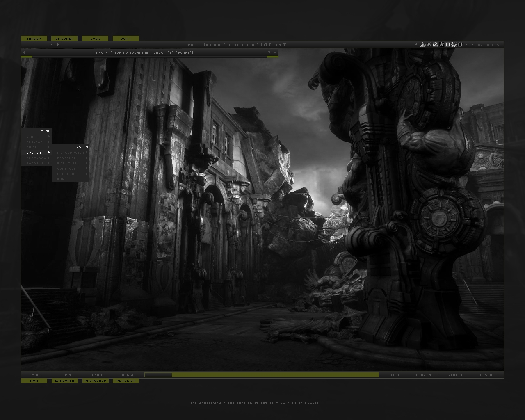Click the Browser launcher in the bottom bar
The height and width of the screenshot is (420, 525).
[x=128, y=375]
